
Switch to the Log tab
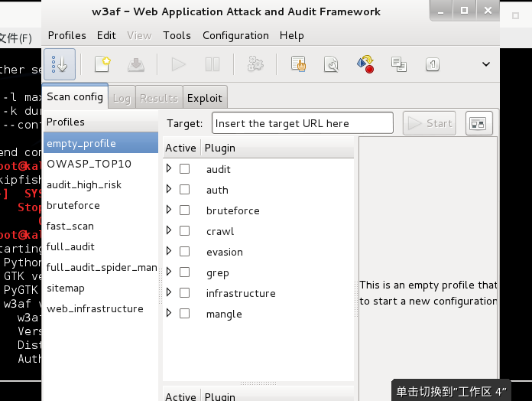(122, 98)
